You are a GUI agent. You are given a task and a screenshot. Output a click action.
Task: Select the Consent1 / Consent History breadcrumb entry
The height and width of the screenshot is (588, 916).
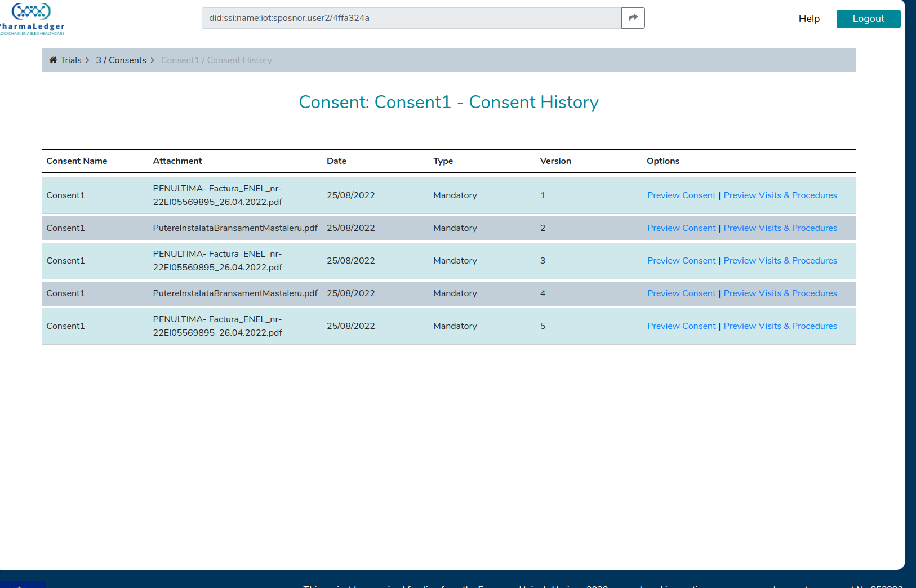(x=216, y=60)
